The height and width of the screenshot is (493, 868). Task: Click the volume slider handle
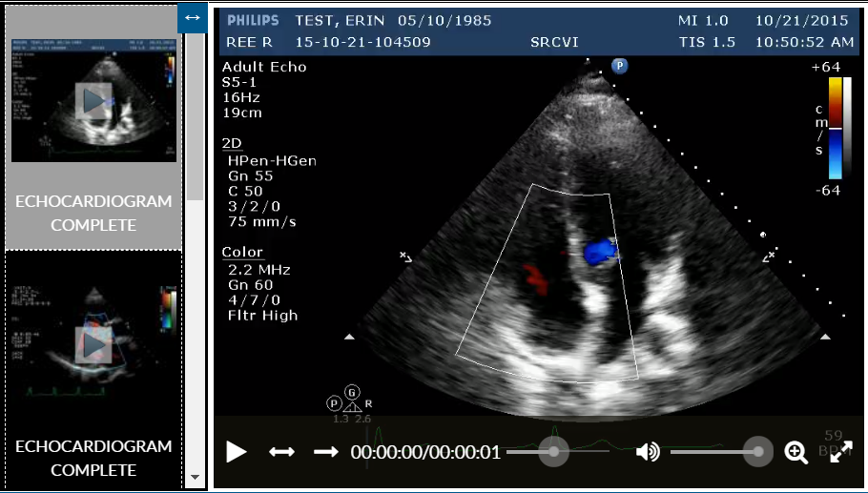point(758,452)
